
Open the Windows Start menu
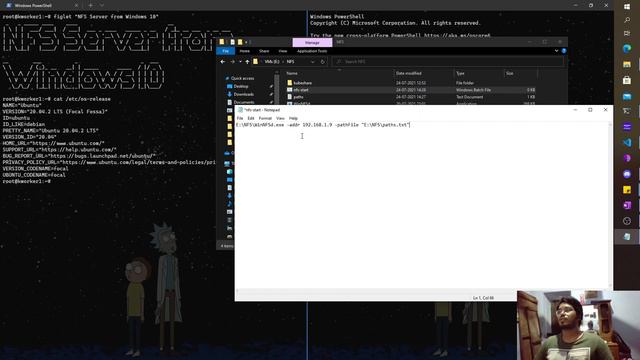coord(627,6)
